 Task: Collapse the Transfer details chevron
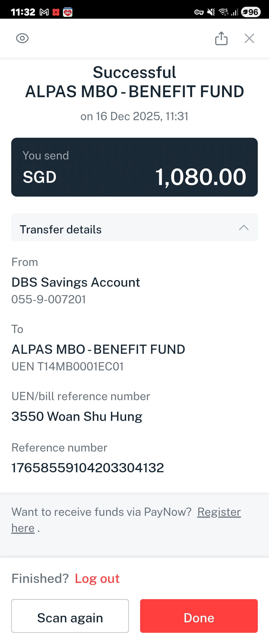pos(243,227)
